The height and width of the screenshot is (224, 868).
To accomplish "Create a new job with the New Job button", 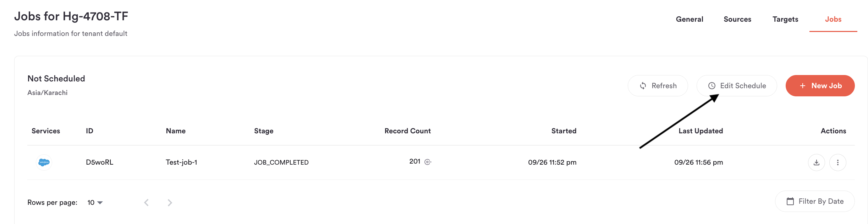I will 820,86.
